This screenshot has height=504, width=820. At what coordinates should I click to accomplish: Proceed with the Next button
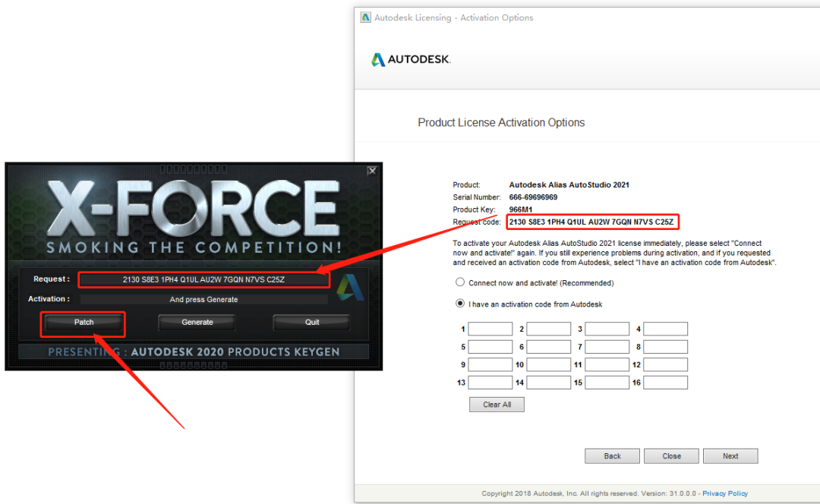(x=730, y=456)
